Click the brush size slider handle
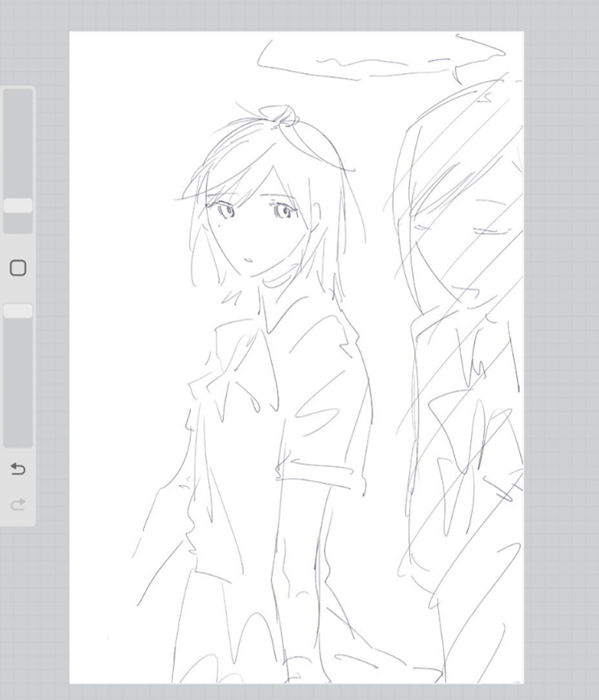The height and width of the screenshot is (700, 599). point(18,206)
